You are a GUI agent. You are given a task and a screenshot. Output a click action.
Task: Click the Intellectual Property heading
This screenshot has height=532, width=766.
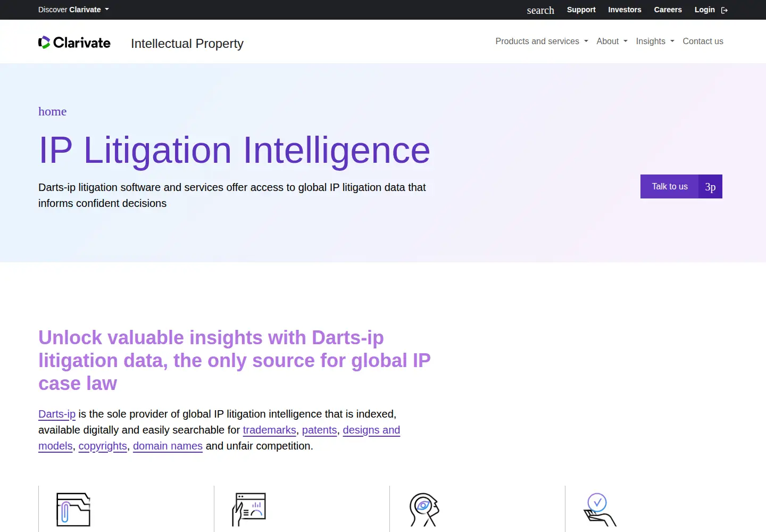[x=187, y=44]
